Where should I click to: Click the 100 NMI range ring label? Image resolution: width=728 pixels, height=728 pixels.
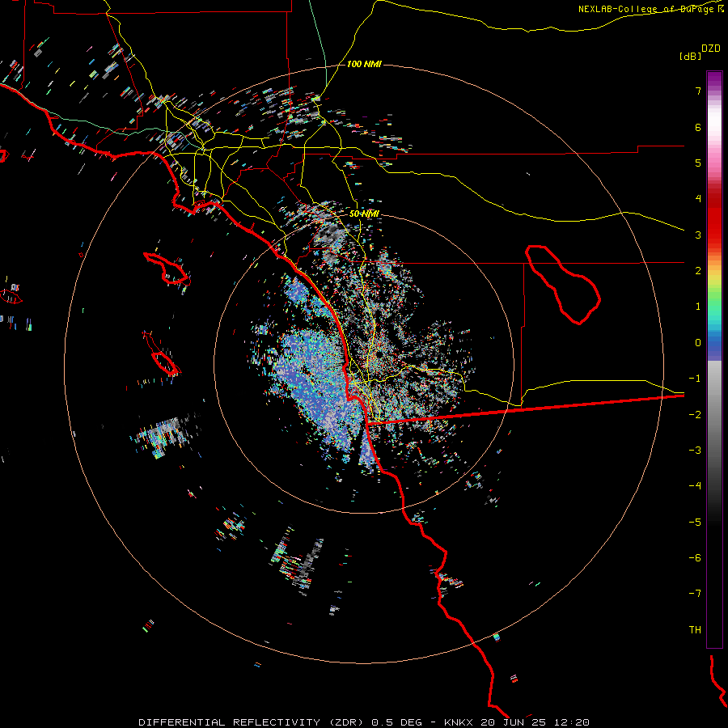click(x=364, y=64)
